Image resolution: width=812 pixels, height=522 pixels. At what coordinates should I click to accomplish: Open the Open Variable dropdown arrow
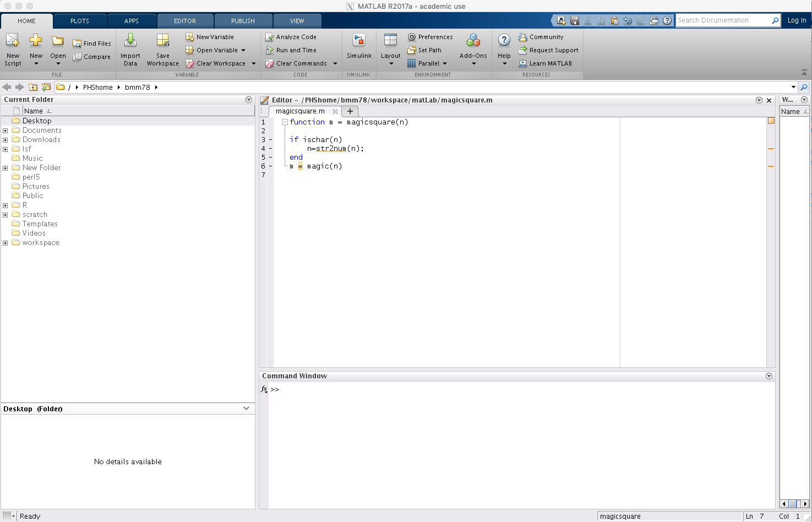click(243, 50)
